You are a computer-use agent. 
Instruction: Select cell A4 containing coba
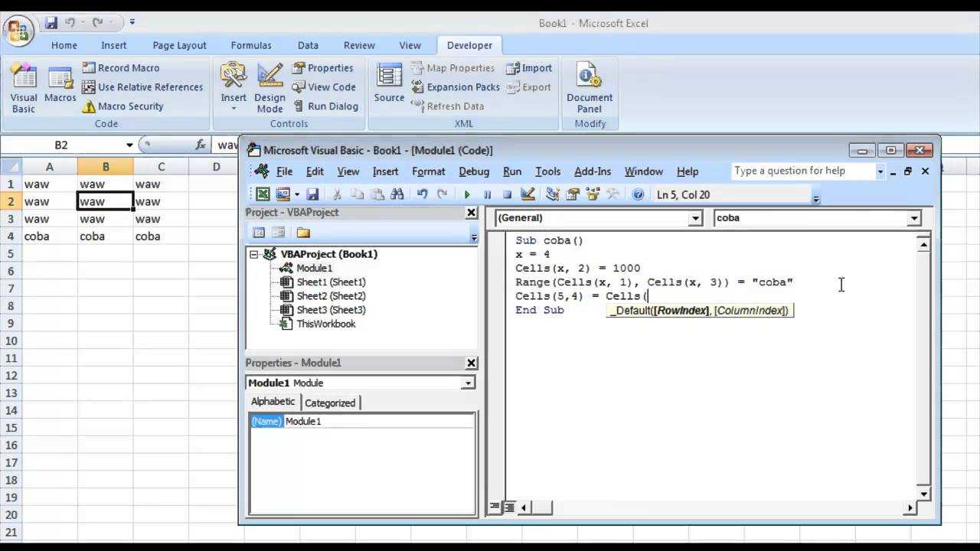(50, 236)
